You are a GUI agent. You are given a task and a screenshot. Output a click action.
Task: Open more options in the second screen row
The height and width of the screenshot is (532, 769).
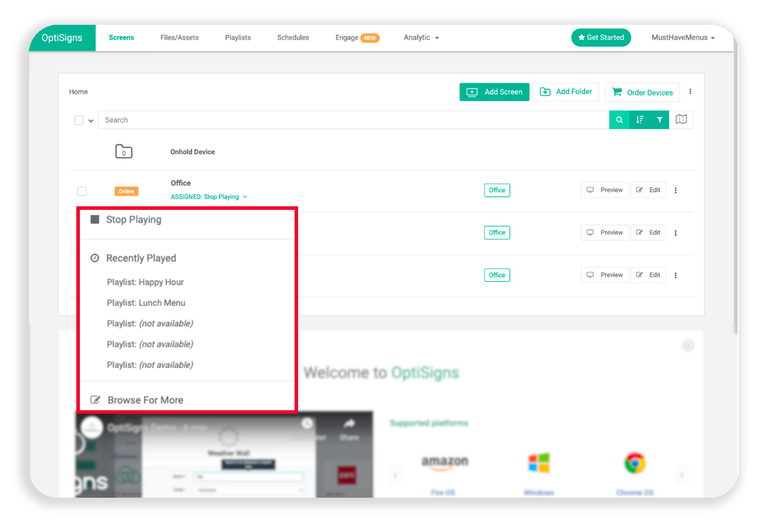click(x=676, y=233)
